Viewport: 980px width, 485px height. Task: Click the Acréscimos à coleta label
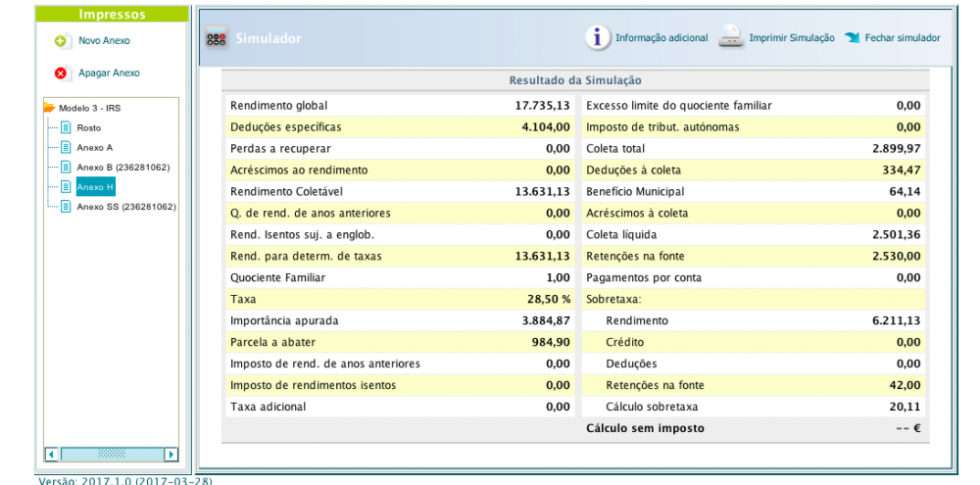[637, 214]
